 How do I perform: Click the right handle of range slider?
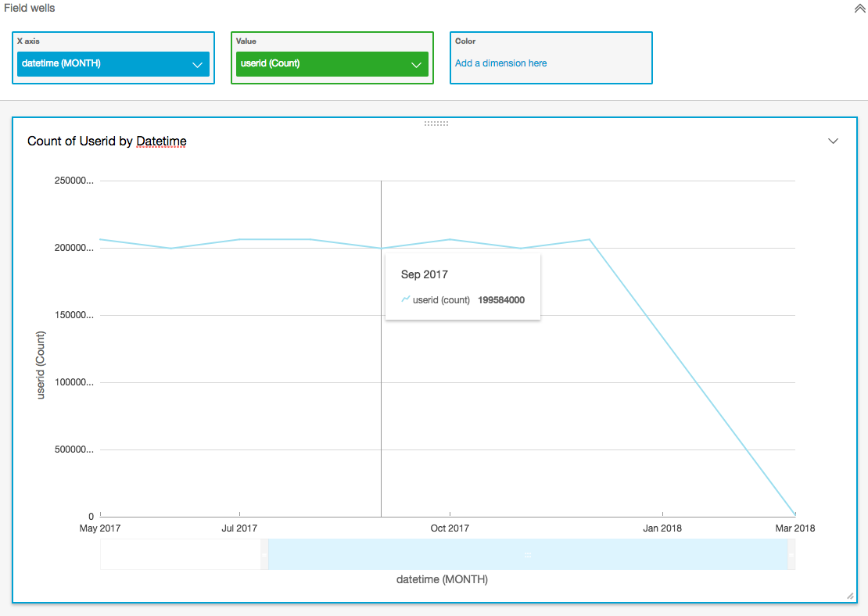[791, 554]
